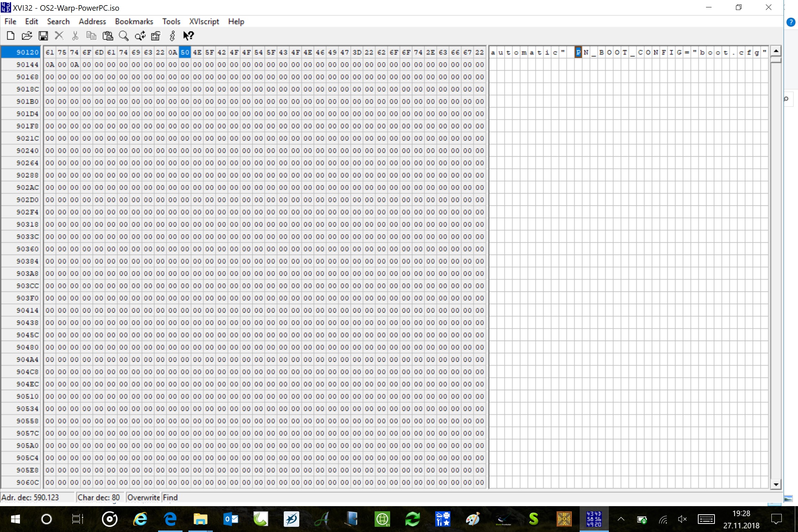
Task: Select highlighted hex byte 50 at 90120
Action: [x=185, y=52]
